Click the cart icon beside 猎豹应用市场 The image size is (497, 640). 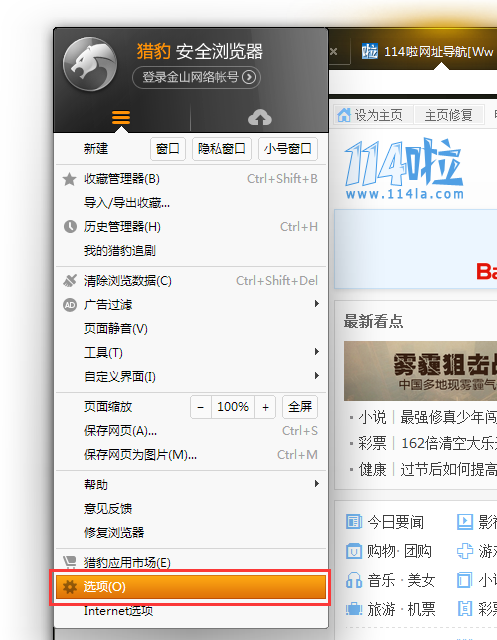point(70,562)
